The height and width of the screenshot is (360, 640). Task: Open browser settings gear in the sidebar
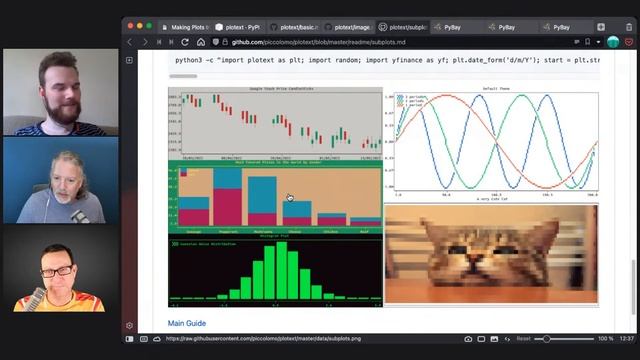129,325
